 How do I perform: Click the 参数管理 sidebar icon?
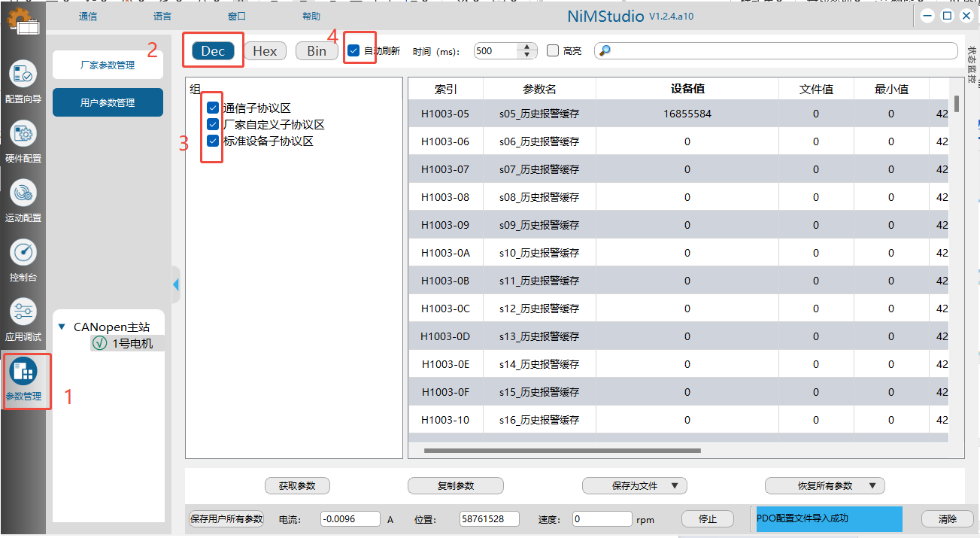[23, 371]
